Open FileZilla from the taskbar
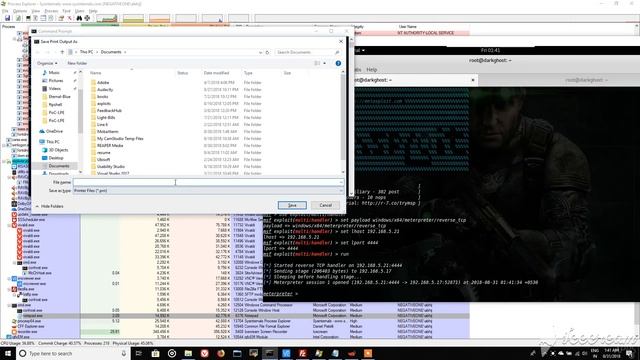 click(x=302, y=353)
